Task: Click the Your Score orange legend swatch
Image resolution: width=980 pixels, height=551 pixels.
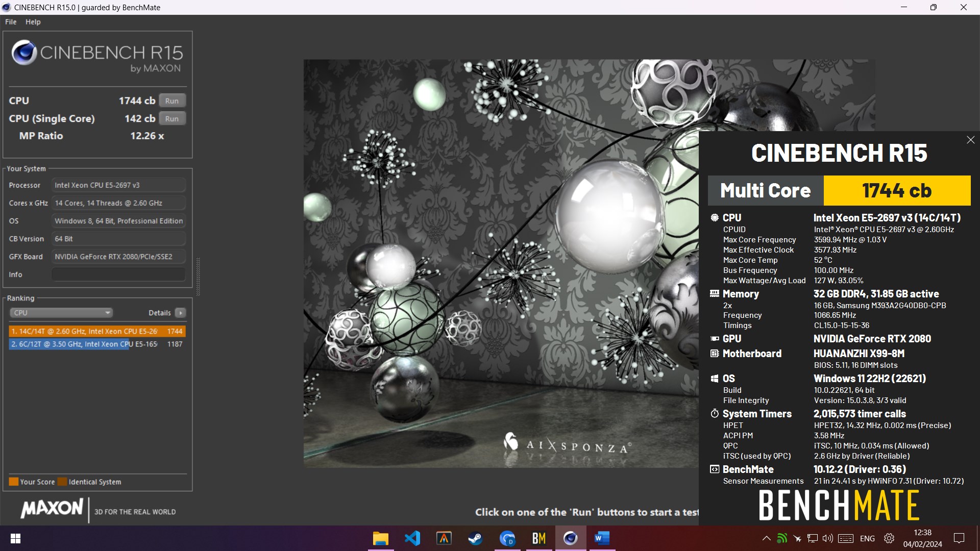Action: pos(14,482)
